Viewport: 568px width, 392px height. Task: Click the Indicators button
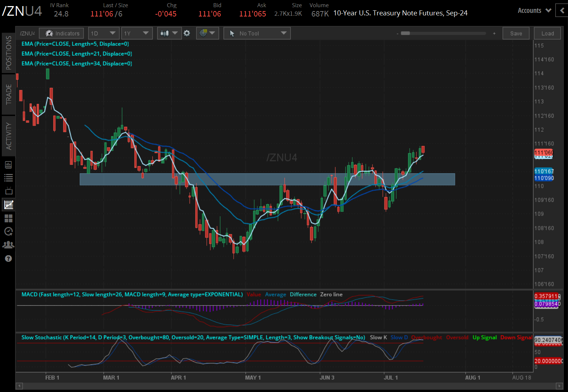[x=62, y=33]
